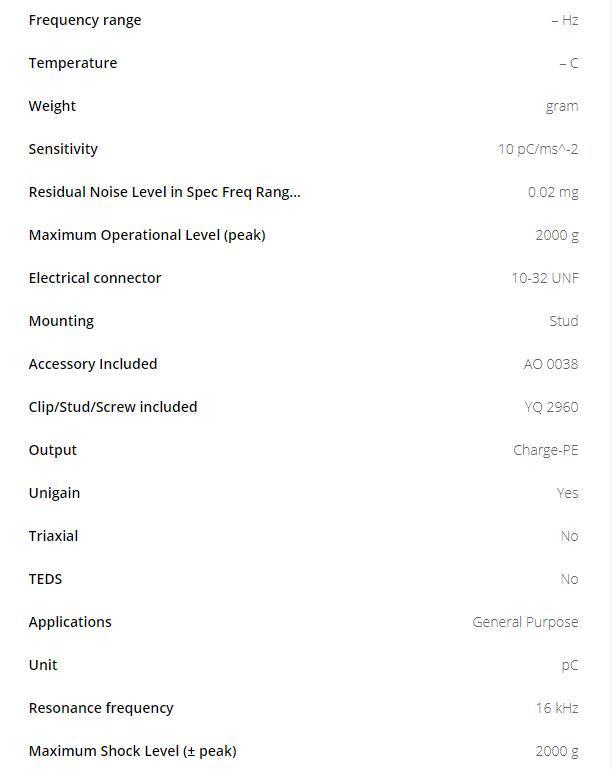
Task: Select the Charge-PE output value
Action: click(x=546, y=450)
